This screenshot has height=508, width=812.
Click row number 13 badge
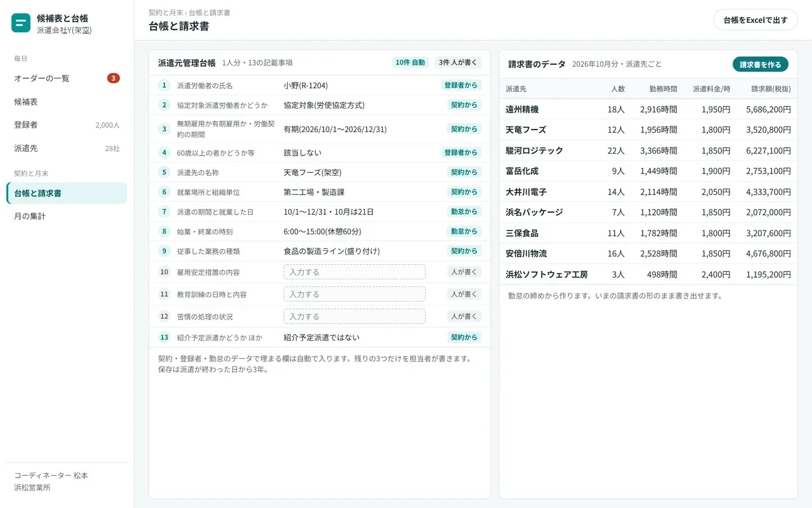coord(164,337)
